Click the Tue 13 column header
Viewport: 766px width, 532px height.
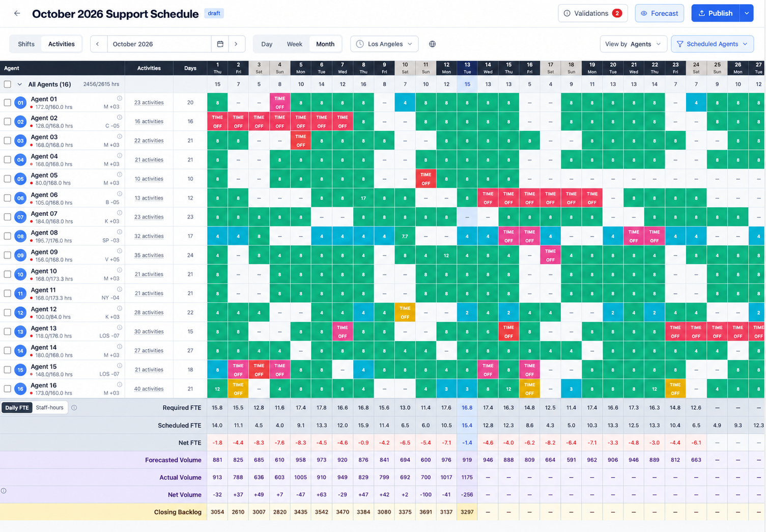pos(467,68)
